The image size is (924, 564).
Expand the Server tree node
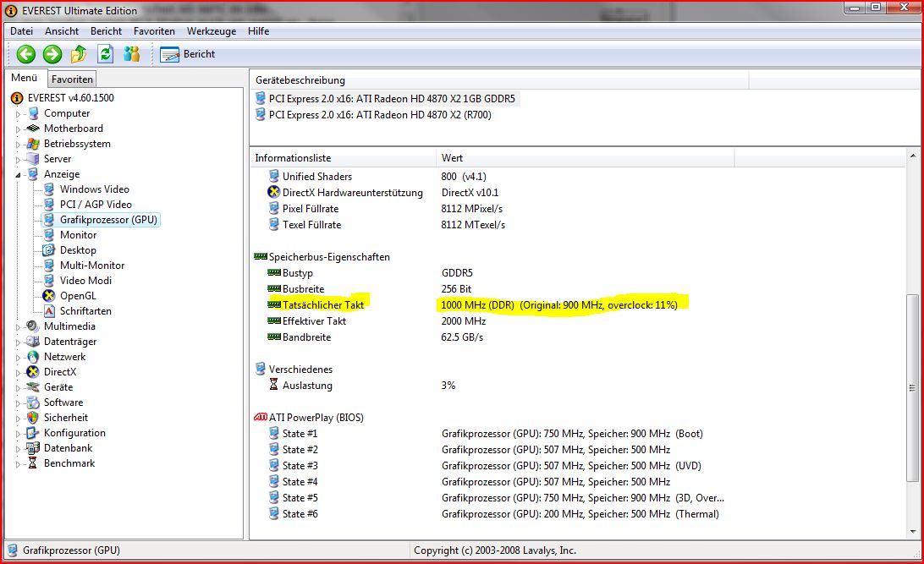pos(18,160)
